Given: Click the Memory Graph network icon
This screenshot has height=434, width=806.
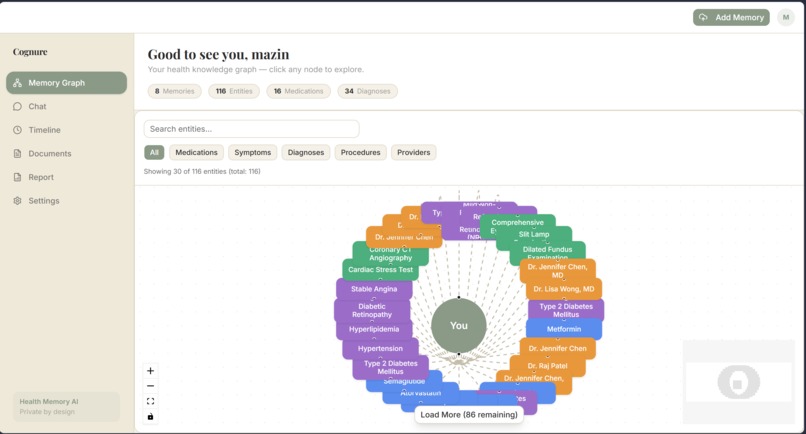Looking at the screenshot, I should coord(17,83).
